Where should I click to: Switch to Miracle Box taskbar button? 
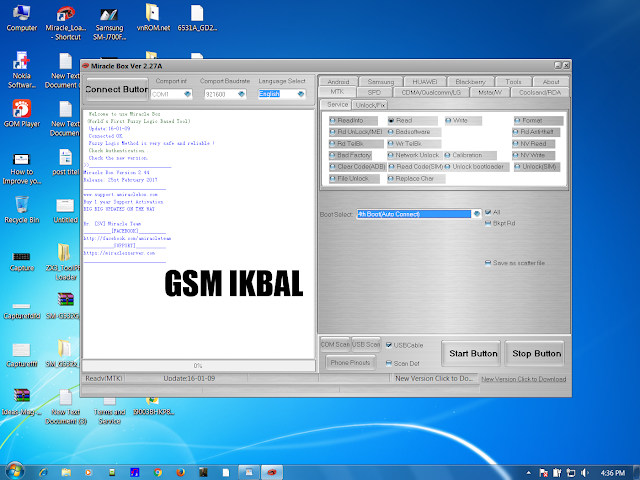[272, 473]
